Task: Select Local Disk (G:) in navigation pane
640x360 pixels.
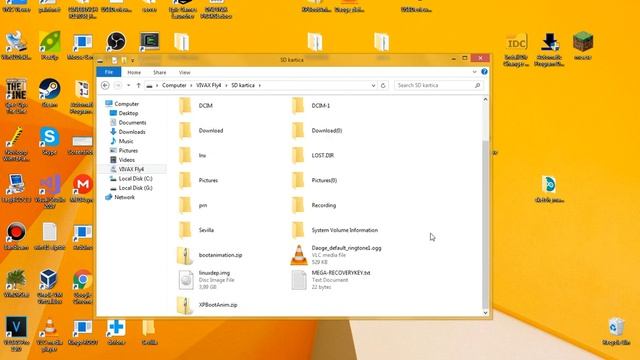Action: tap(131, 188)
